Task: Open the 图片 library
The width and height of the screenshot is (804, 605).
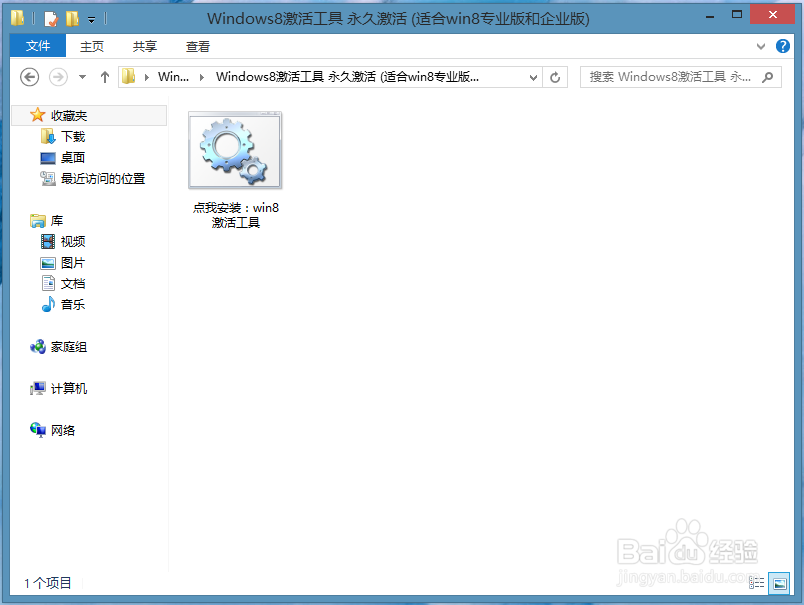Action: pyautogui.click(x=73, y=263)
